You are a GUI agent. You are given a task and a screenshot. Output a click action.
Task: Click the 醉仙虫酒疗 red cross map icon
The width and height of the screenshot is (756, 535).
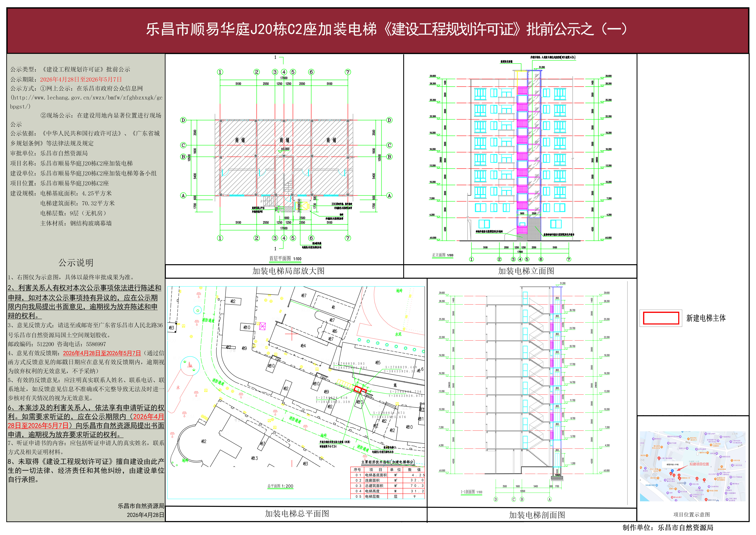672,497
